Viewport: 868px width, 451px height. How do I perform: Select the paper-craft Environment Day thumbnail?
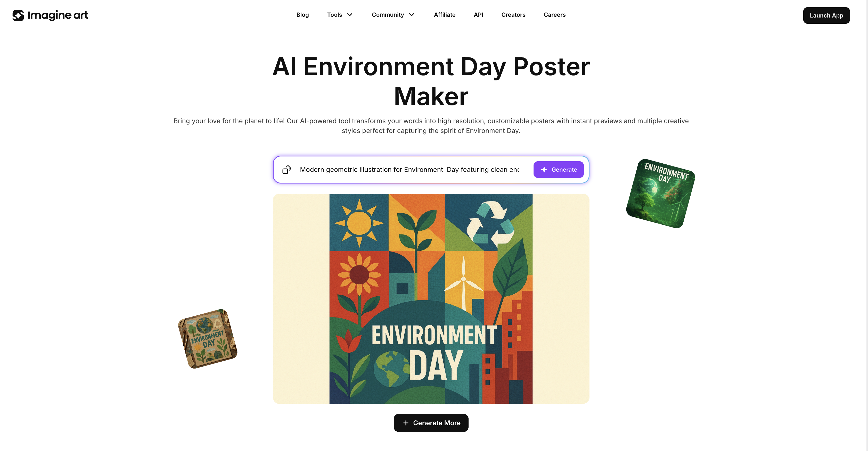(x=208, y=338)
